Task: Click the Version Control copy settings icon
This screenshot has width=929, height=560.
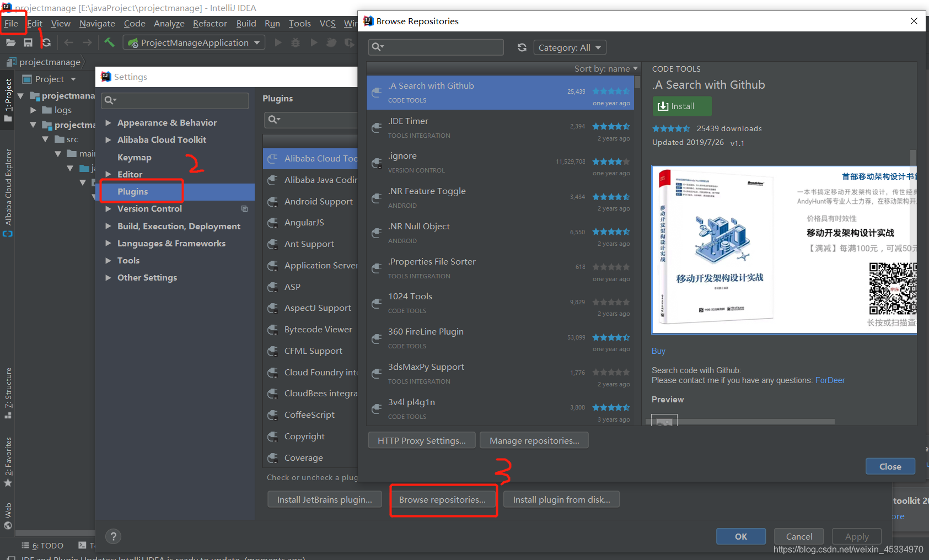Action: (x=244, y=208)
